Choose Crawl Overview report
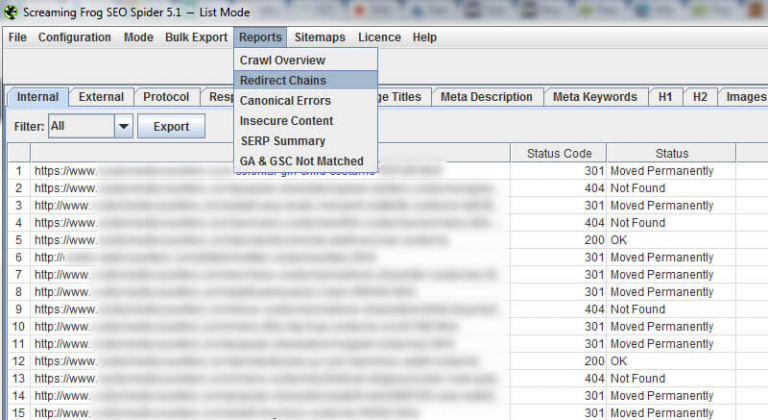The image size is (768, 420). (306, 60)
